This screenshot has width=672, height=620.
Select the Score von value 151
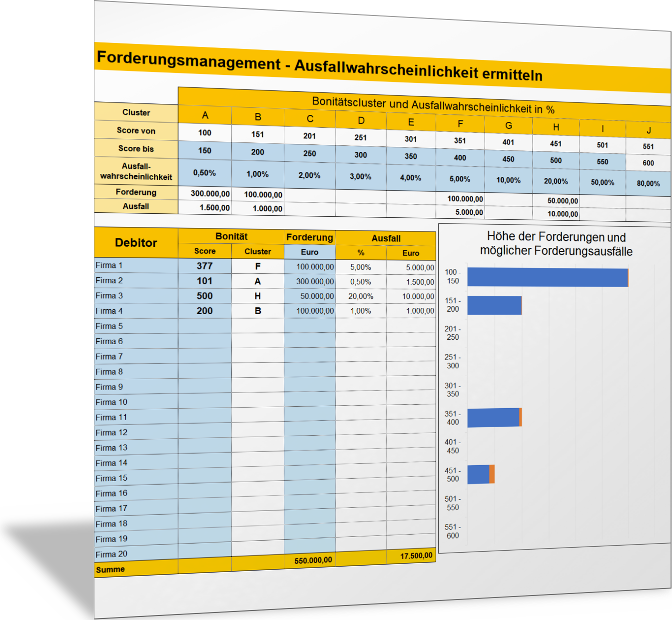[x=258, y=134]
